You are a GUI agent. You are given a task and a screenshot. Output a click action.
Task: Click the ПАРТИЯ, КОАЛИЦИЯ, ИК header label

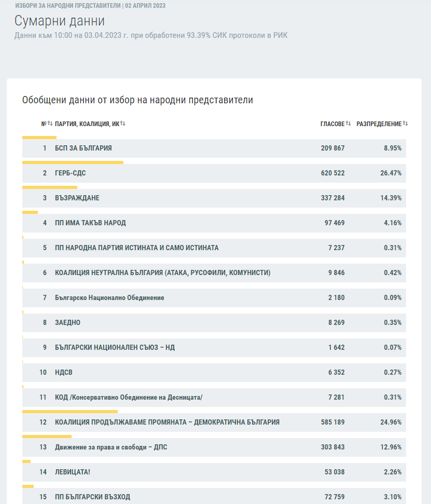[x=87, y=124]
